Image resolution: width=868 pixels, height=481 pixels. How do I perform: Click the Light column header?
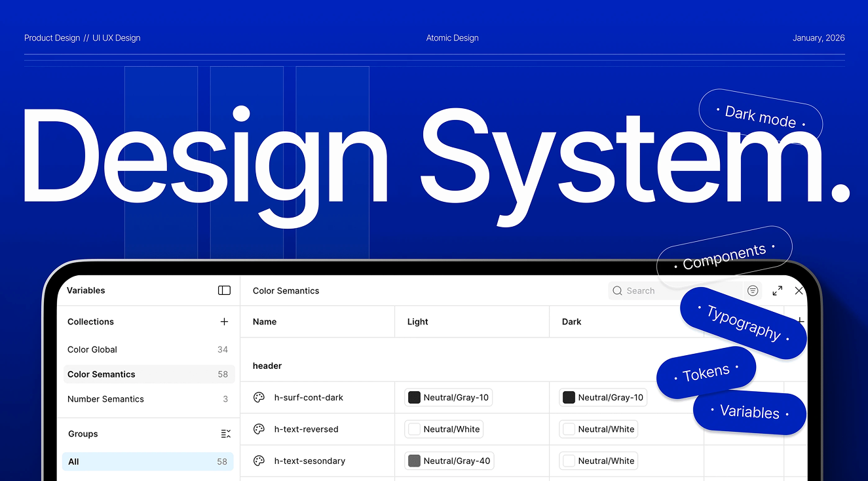(417, 322)
